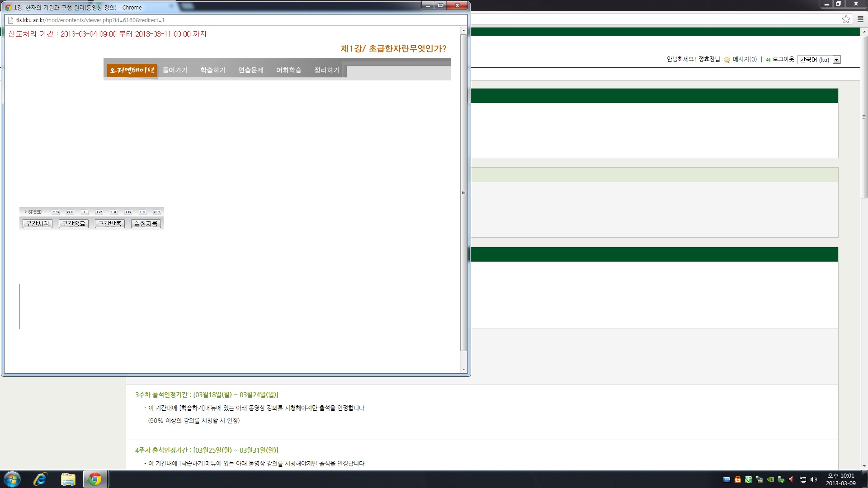Click the colored squares tray icon
868x488 pixels.
coord(759,479)
